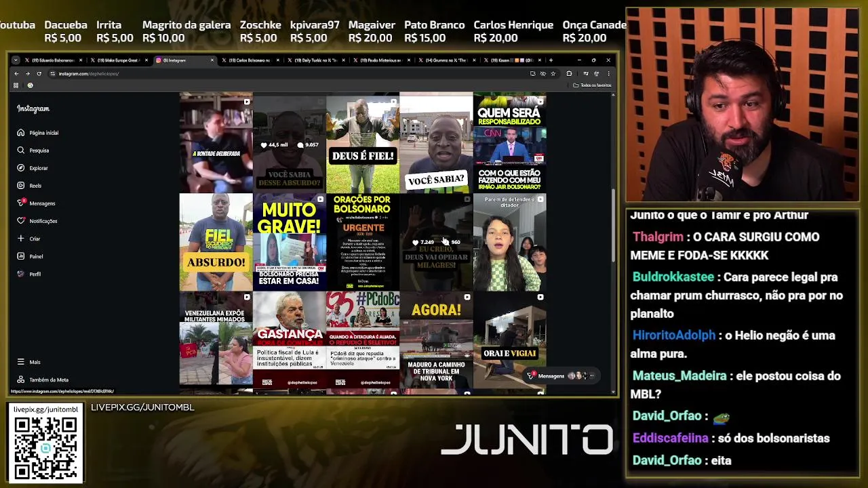This screenshot has width=868, height=488.
Task: Go back in the browser
Action: (16, 73)
